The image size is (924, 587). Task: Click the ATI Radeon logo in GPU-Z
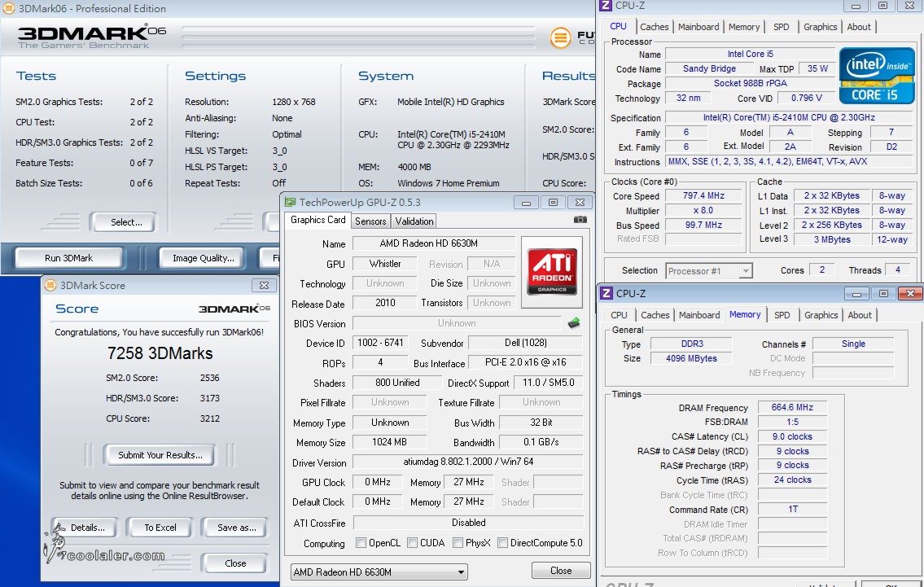[552, 272]
